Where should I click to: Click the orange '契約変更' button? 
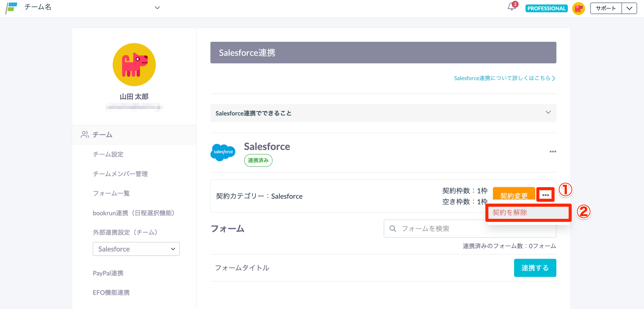[514, 195]
